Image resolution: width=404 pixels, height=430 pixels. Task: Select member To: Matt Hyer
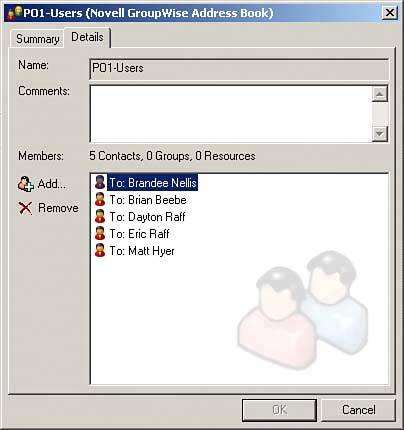[142, 251]
